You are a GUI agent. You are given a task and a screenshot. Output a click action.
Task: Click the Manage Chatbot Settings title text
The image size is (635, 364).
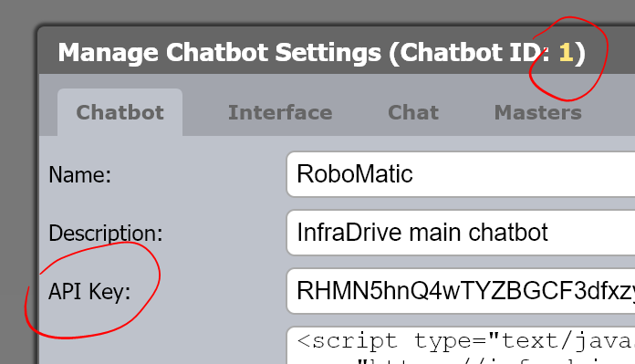(x=321, y=53)
